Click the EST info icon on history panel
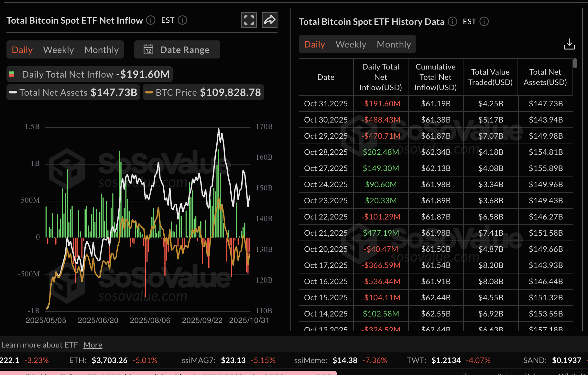 tap(484, 22)
